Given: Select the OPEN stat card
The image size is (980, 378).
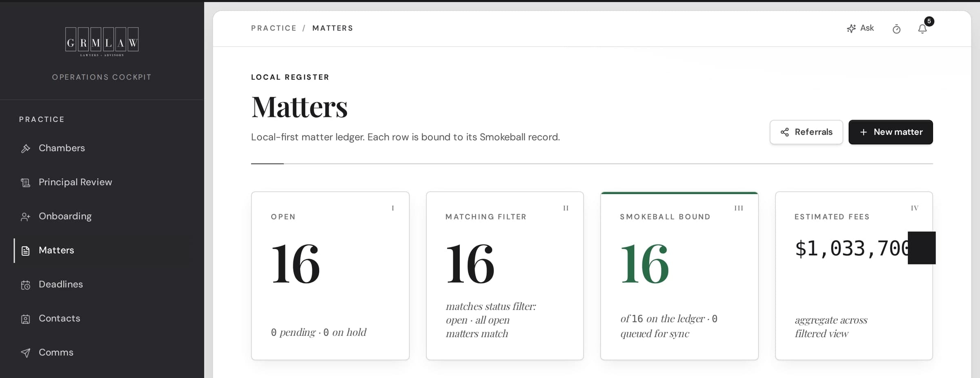Looking at the screenshot, I should coord(330,276).
